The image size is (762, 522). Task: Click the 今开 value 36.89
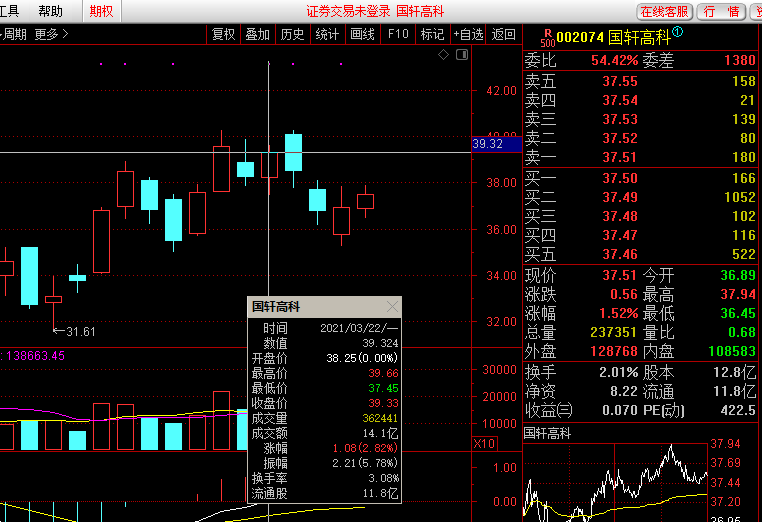pyautogui.click(x=738, y=276)
